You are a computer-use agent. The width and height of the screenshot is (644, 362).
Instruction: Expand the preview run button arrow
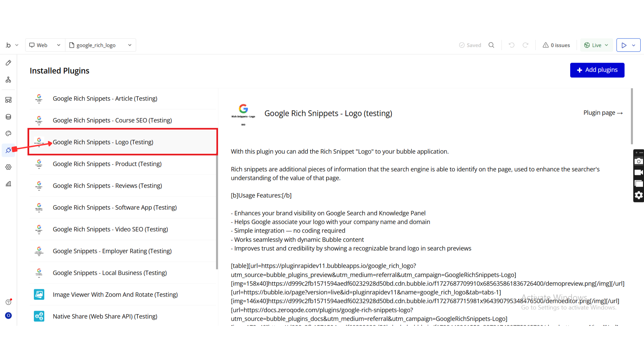pyautogui.click(x=634, y=45)
